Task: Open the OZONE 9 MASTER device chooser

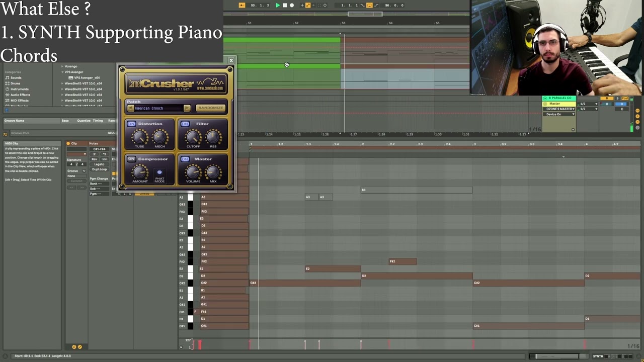Action: [560, 109]
